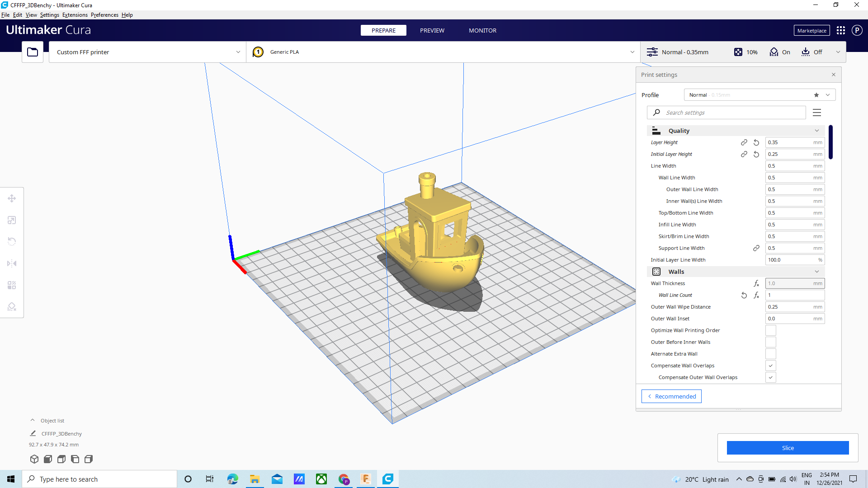This screenshot has width=868, height=488.
Task: Open File Explorer from taskbar
Action: pyautogui.click(x=255, y=479)
